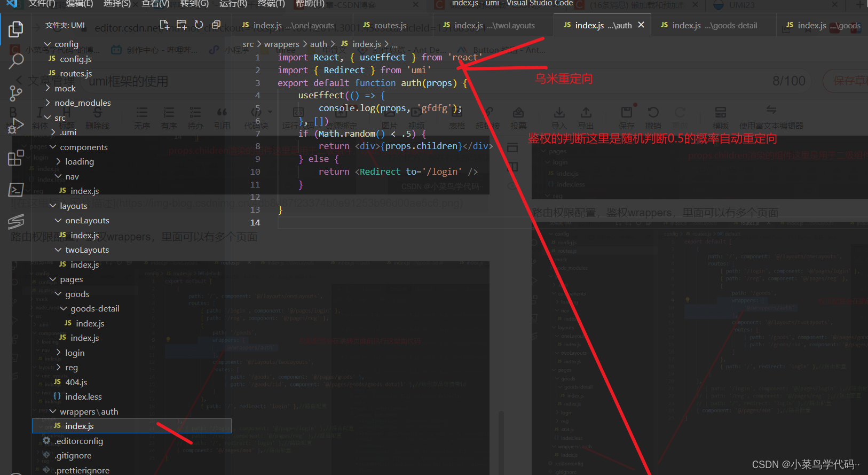Open the Extensions view blocks icon
The width and height of the screenshot is (868, 475).
coord(16,158)
